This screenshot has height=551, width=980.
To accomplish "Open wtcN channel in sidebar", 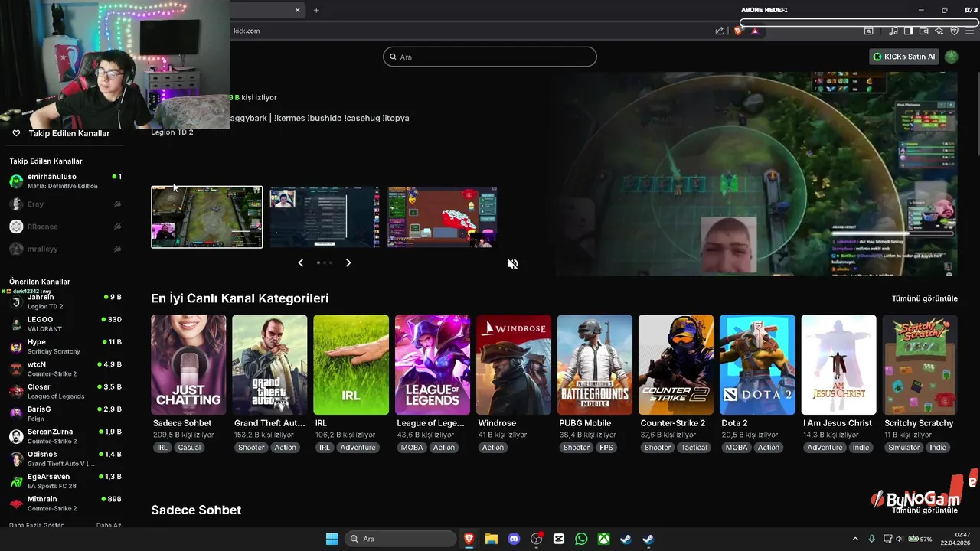I will [65, 369].
